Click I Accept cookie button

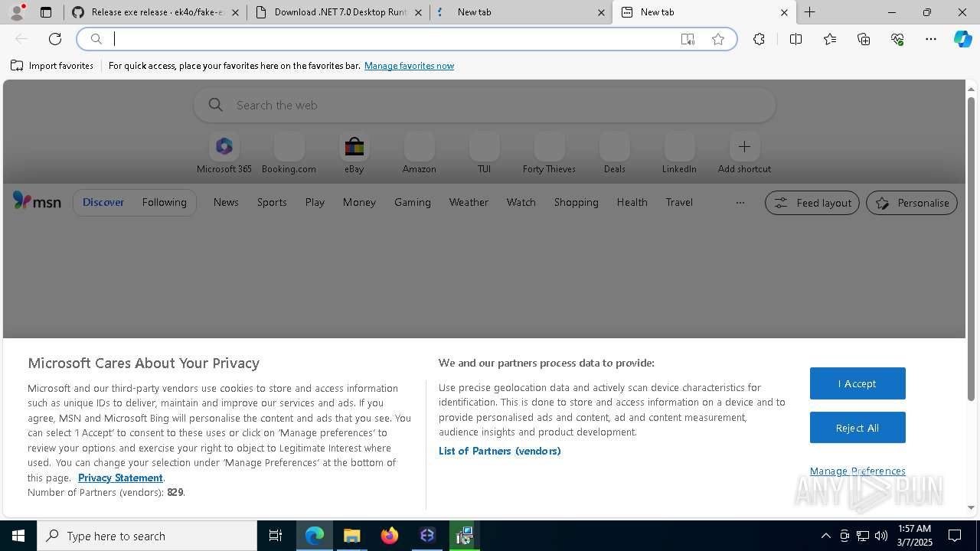857,383
